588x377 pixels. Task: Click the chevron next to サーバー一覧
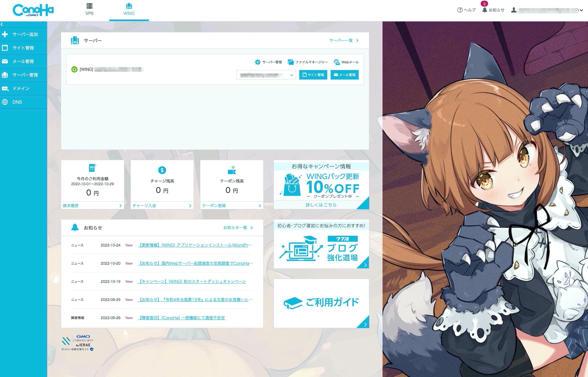(x=358, y=40)
